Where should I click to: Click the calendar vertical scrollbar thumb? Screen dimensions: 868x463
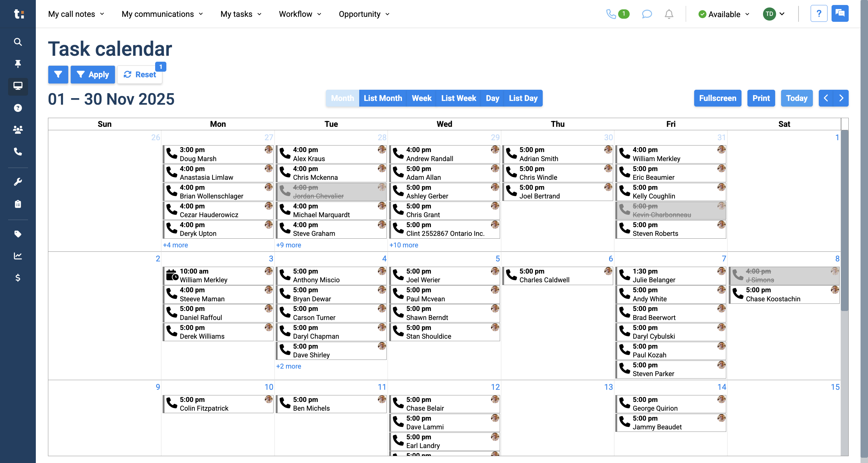pos(844,221)
